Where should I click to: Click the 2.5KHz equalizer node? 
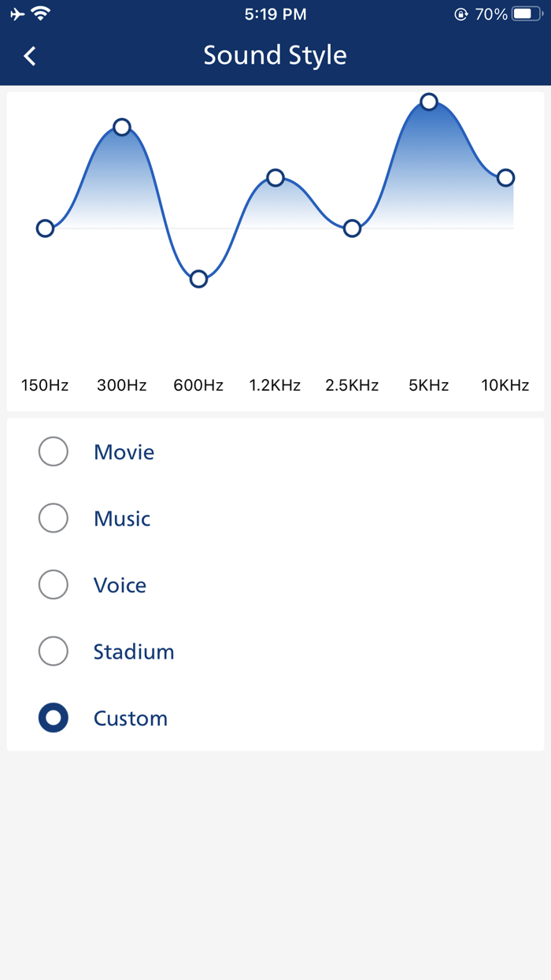pyautogui.click(x=351, y=228)
